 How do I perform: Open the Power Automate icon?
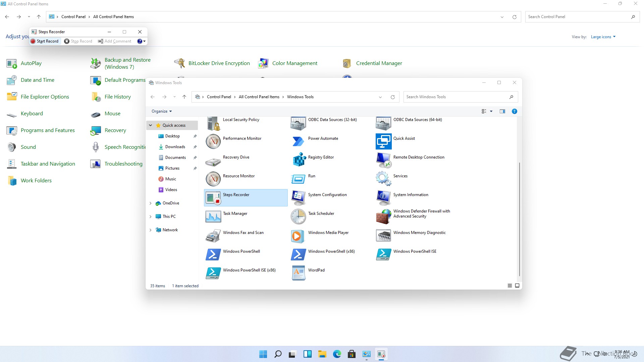pyautogui.click(x=298, y=141)
